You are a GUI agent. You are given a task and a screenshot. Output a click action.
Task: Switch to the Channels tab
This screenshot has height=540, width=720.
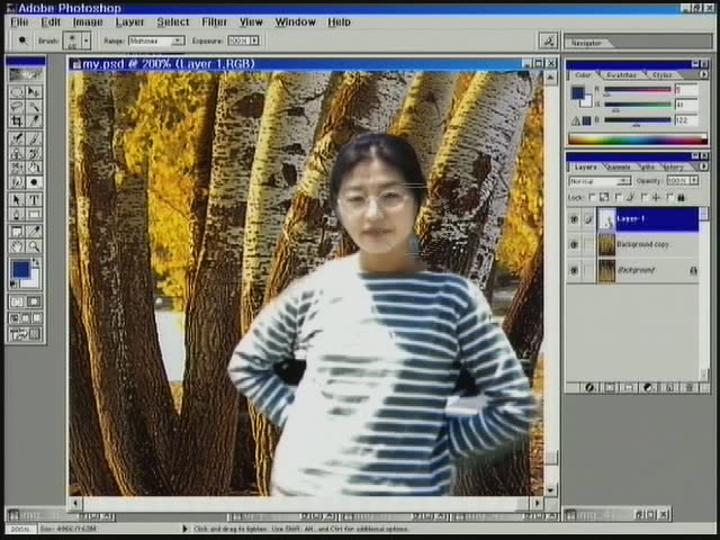(x=619, y=167)
